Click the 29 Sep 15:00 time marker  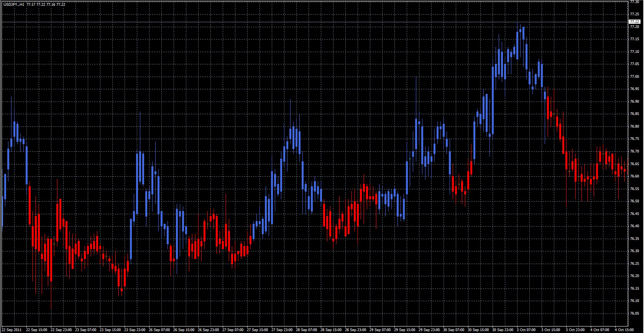coord(404,330)
